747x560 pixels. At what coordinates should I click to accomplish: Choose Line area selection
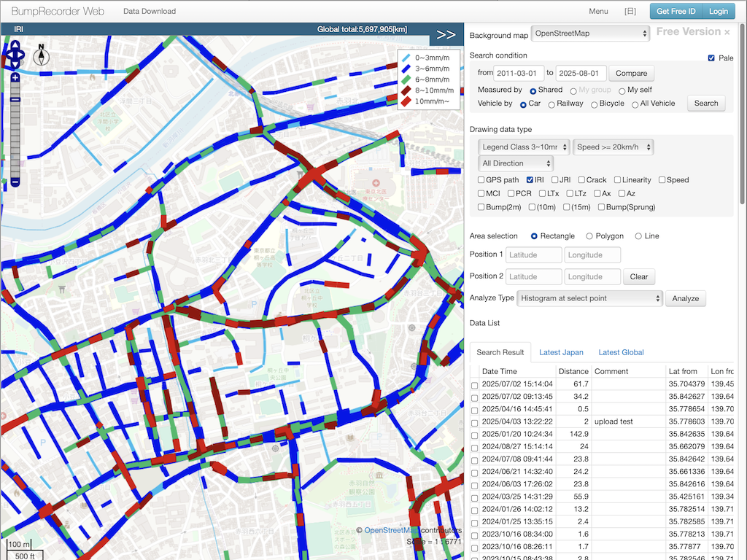638,236
